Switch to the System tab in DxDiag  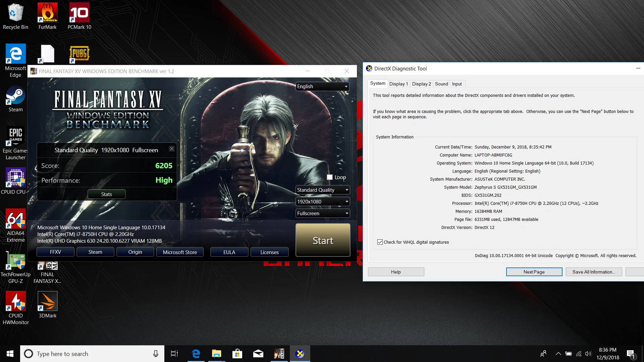378,83
